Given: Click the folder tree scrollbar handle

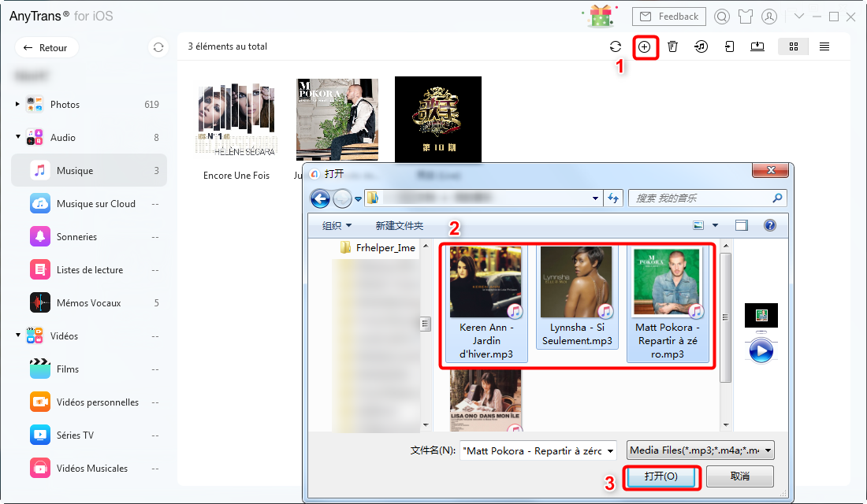Looking at the screenshot, I should pyautogui.click(x=425, y=324).
